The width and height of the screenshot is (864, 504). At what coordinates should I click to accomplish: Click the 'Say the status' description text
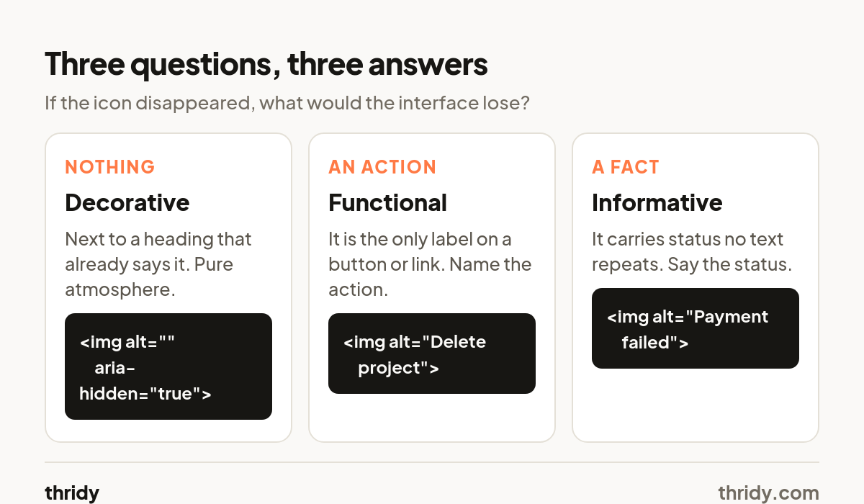coord(692,252)
